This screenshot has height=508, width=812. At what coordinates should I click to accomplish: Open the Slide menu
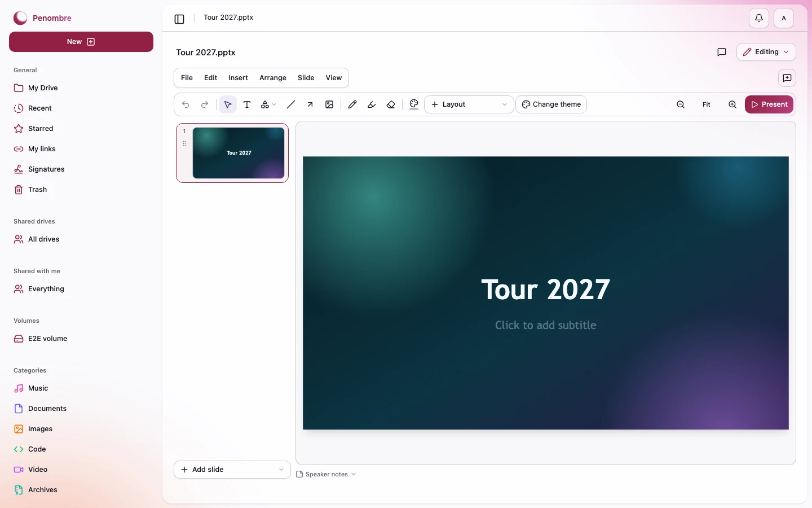[x=306, y=78]
